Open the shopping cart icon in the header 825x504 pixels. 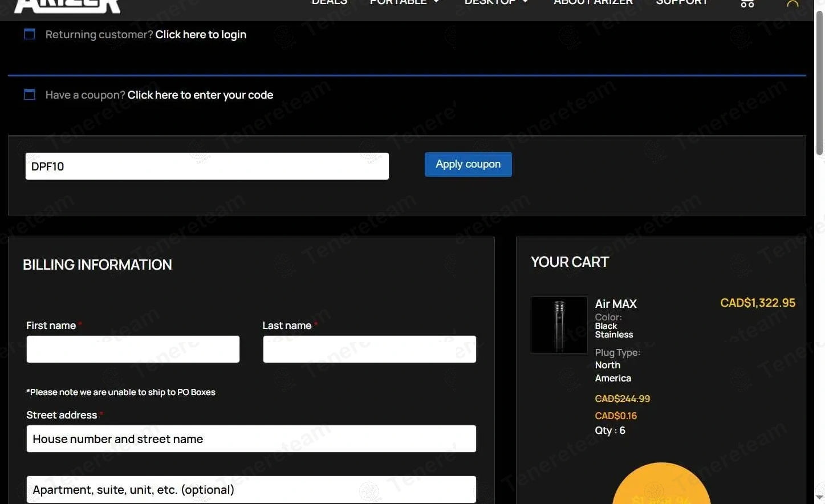tap(747, 3)
